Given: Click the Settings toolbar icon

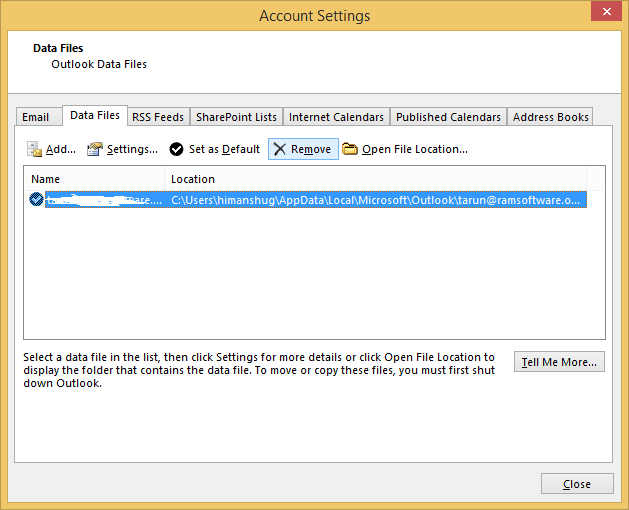Looking at the screenshot, I should 95,149.
